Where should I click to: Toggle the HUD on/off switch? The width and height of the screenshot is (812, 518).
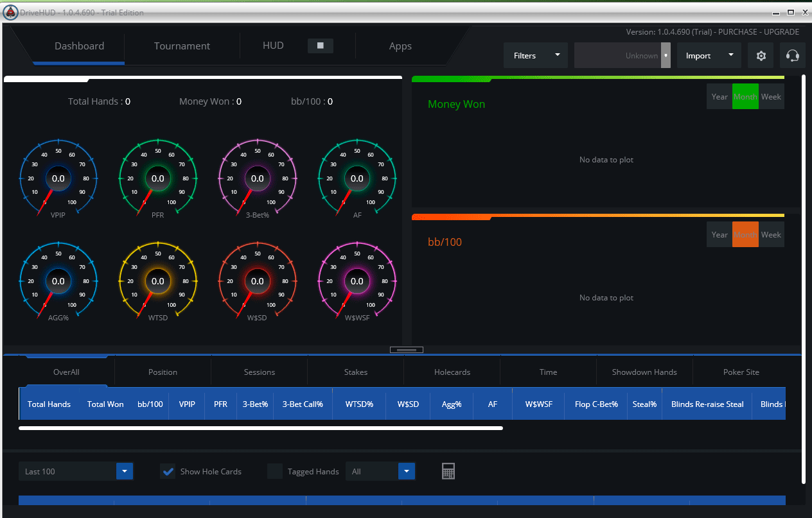tap(320, 46)
